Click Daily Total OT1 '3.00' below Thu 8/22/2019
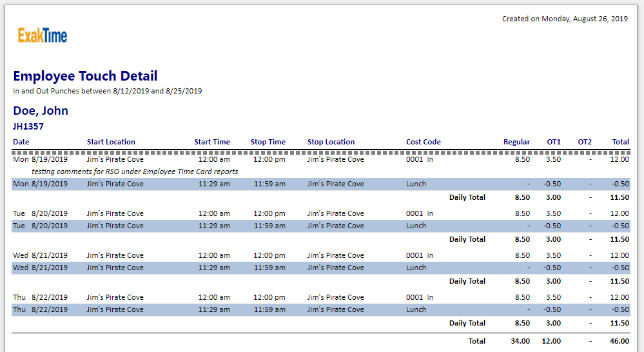644x352 pixels. click(x=553, y=323)
